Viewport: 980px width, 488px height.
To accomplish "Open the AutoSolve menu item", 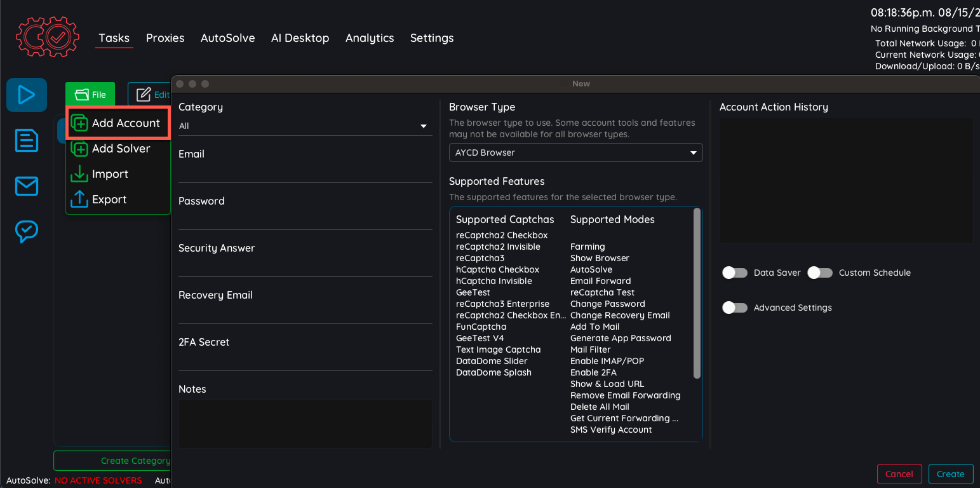I will pyautogui.click(x=227, y=38).
